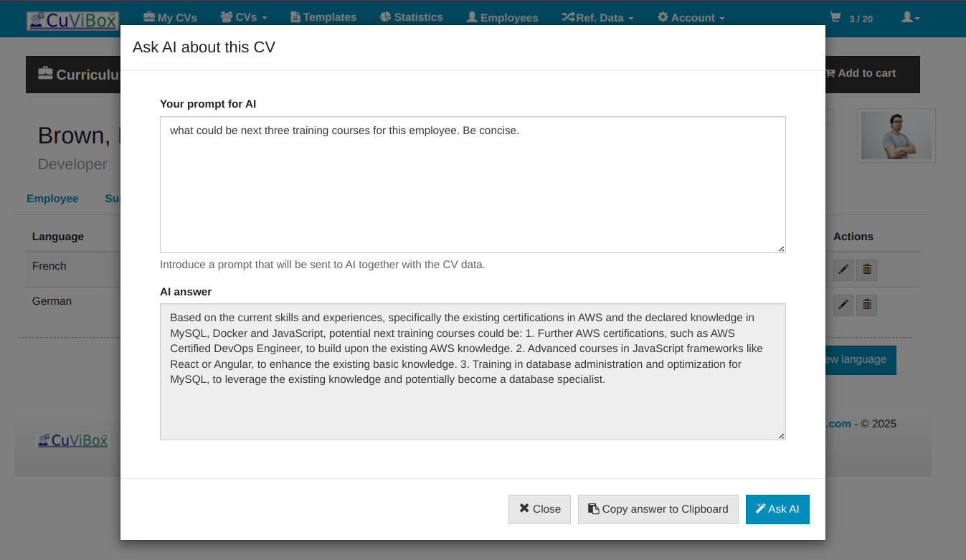
Task: Click the trash delete icon for German
Action: pyautogui.click(x=867, y=305)
